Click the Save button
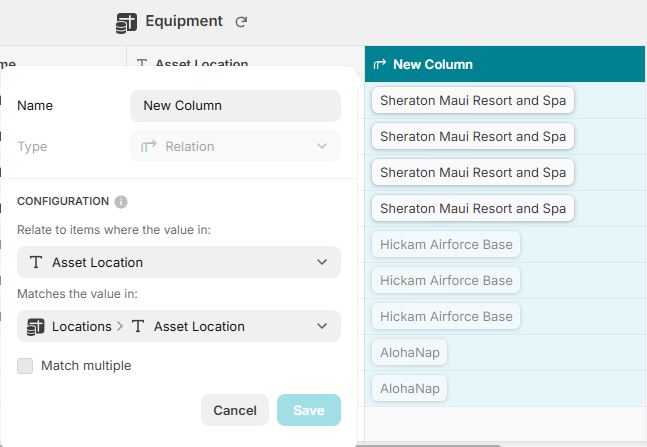 coord(309,410)
